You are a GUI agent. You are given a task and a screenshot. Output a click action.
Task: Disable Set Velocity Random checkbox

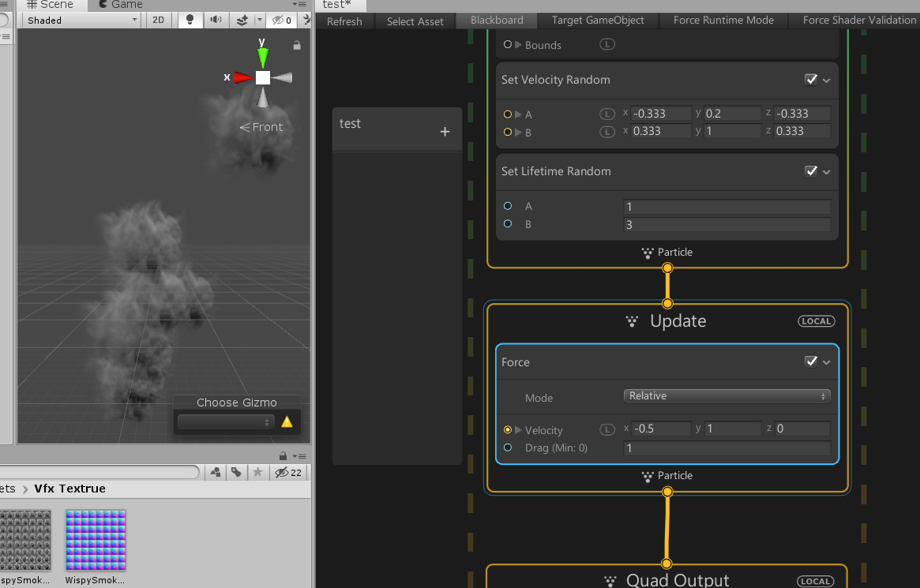click(811, 80)
